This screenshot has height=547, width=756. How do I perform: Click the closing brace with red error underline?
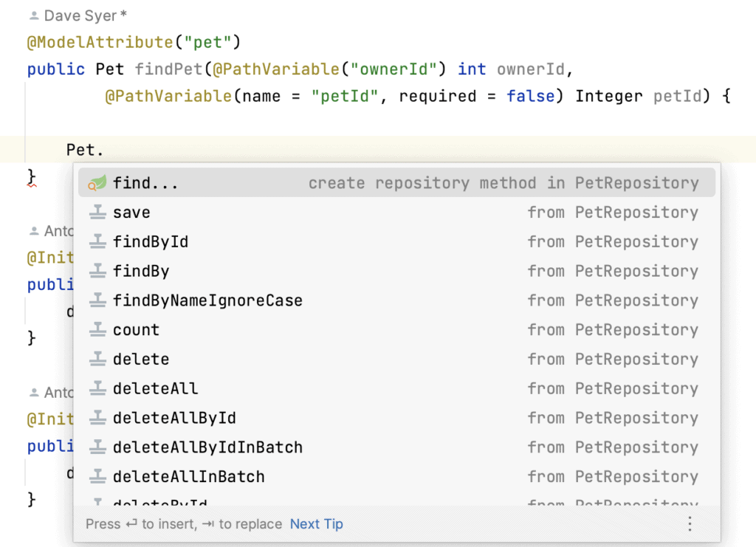[31, 178]
